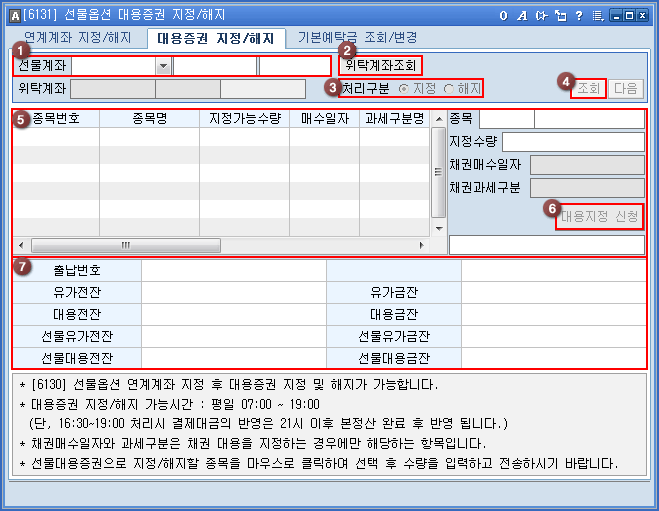This screenshot has height=511, width=659.
Task: Switch to 연계계좌 지정/해지 tab
Action: click(77, 38)
